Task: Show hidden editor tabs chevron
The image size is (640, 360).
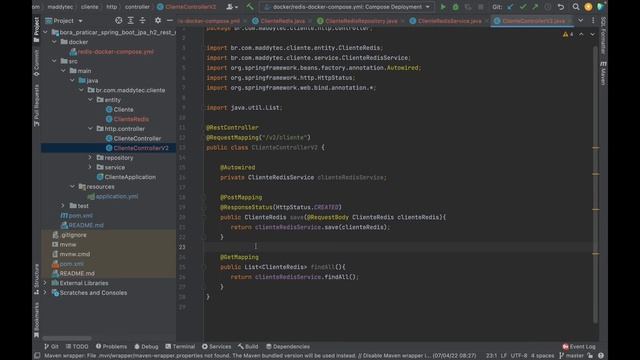Action: 580,20
